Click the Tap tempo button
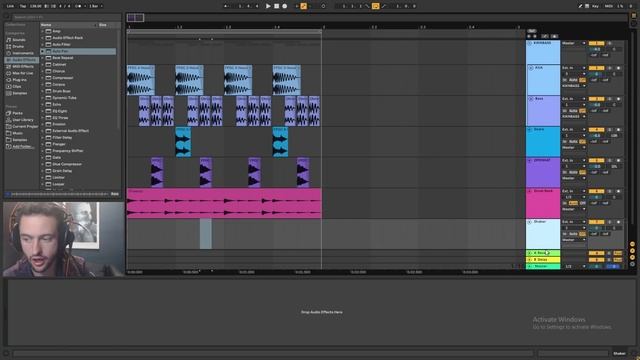This screenshot has height=360, width=640. (23, 6)
